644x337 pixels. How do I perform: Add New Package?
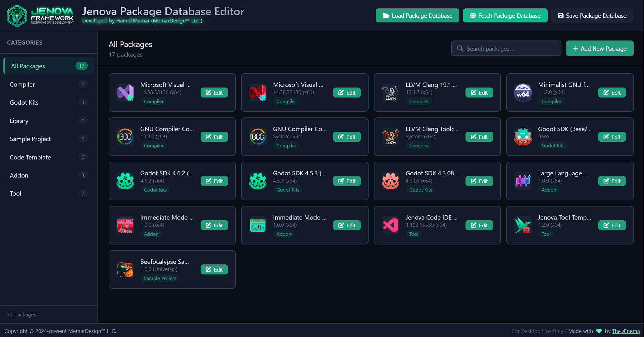[599, 49]
